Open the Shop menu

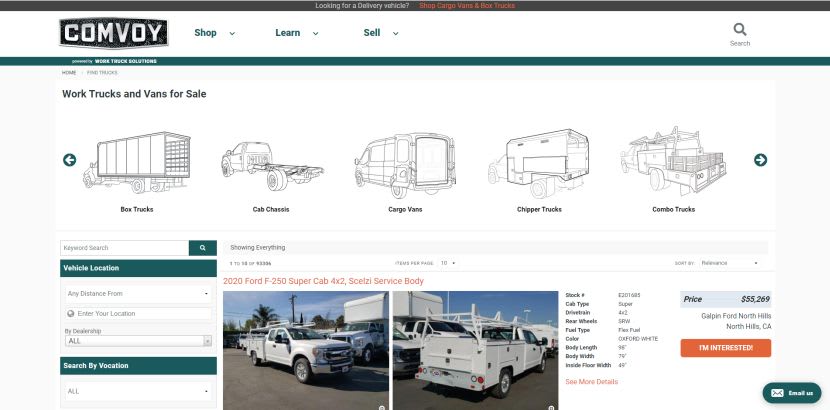tap(205, 33)
